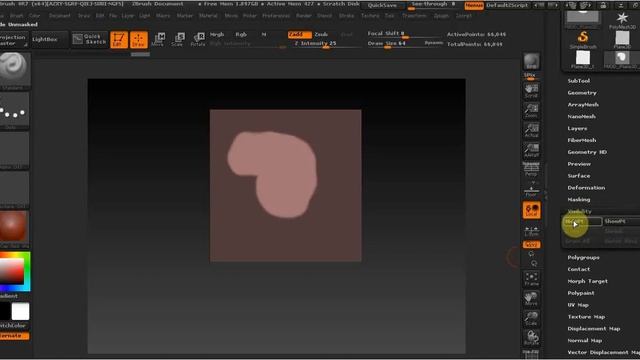Viewport: 640px width, 360px height.
Task: Select the Move tool with M badge
Action: 158,39
